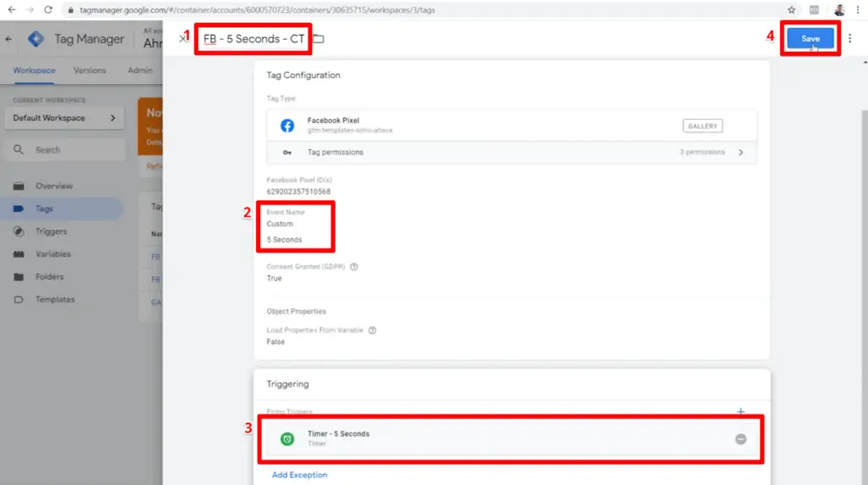868x485 pixels.
Task: Click the Tag Manager logo icon
Action: (x=36, y=39)
